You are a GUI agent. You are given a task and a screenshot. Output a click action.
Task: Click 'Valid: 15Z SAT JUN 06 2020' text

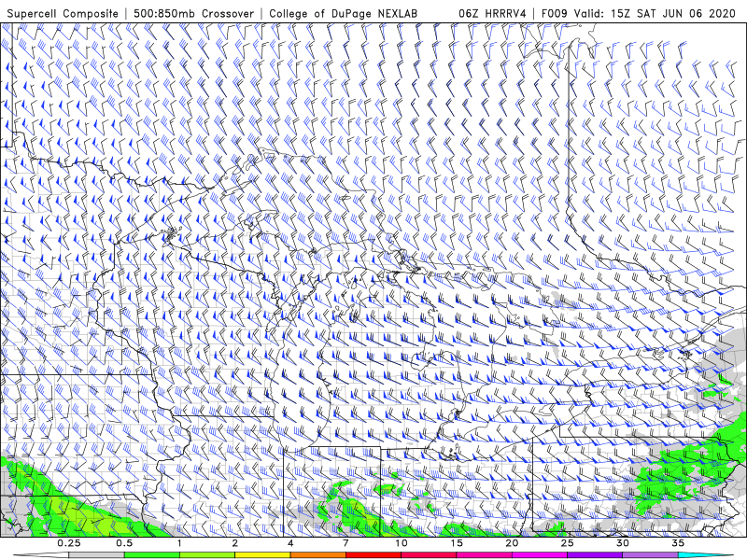click(655, 13)
